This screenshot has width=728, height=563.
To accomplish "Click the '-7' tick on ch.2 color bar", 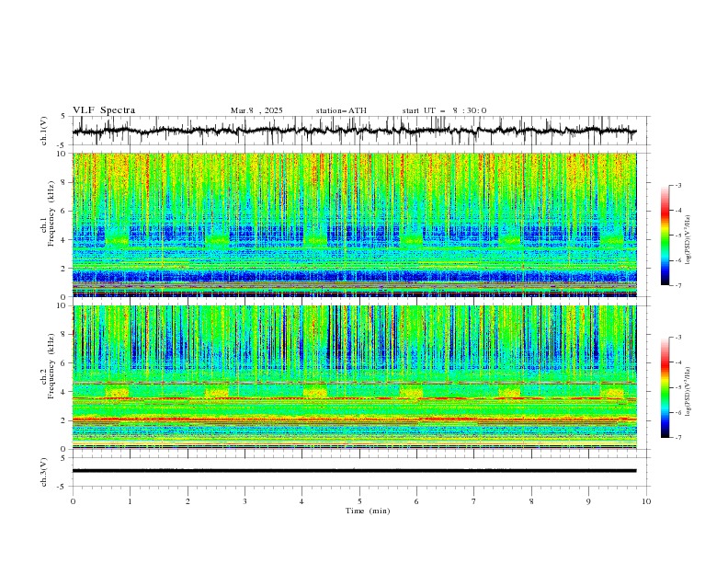I will [x=677, y=438].
